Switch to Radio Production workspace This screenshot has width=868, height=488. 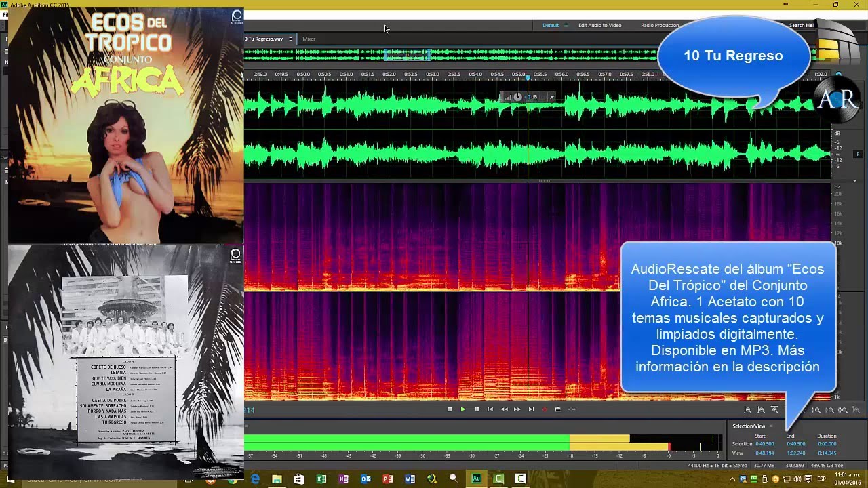pyautogui.click(x=659, y=26)
